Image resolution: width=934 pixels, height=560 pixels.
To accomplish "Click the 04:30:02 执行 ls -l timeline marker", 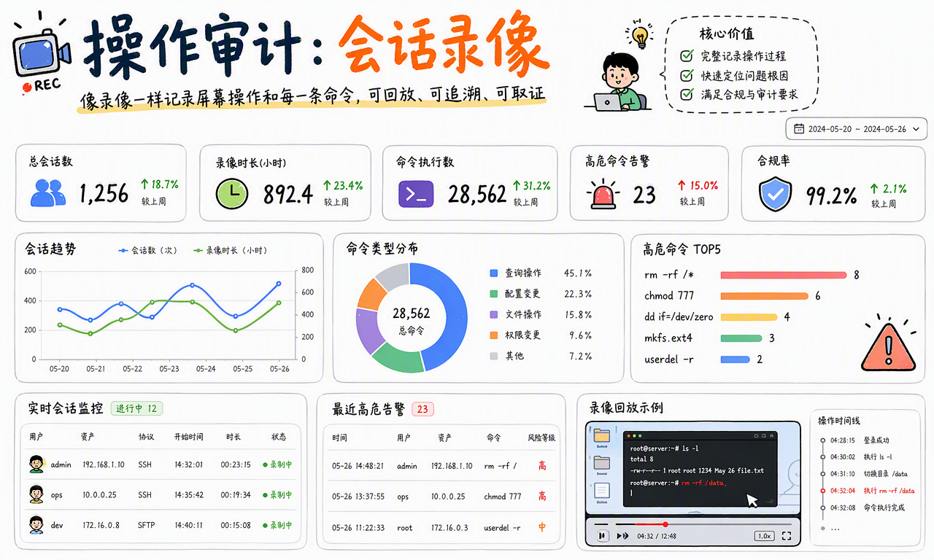I will click(x=822, y=457).
